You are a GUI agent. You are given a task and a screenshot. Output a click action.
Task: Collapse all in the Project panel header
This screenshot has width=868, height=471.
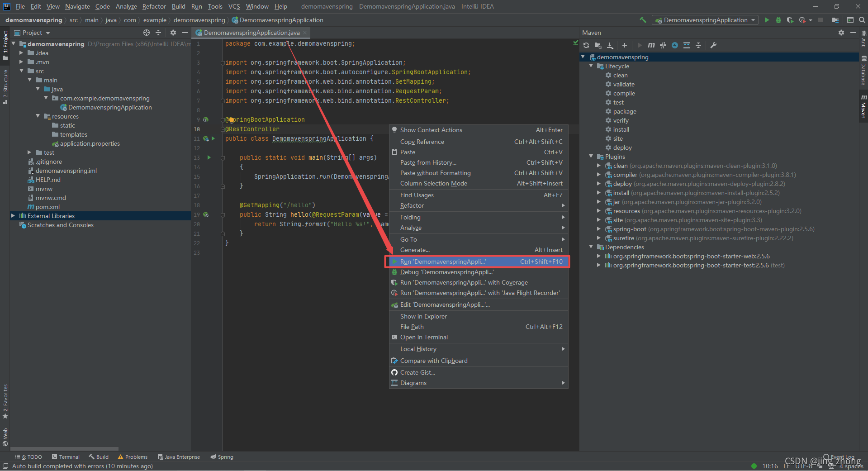pyautogui.click(x=158, y=33)
